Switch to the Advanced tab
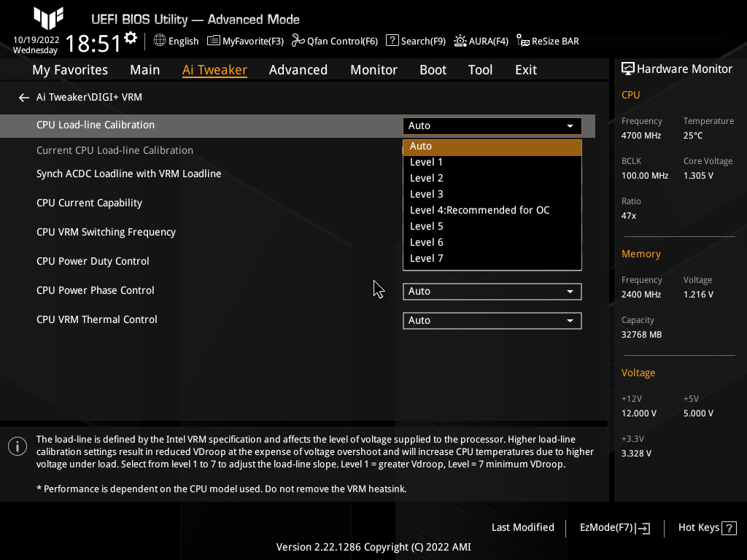This screenshot has height=560, width=747. pos(298,69)
